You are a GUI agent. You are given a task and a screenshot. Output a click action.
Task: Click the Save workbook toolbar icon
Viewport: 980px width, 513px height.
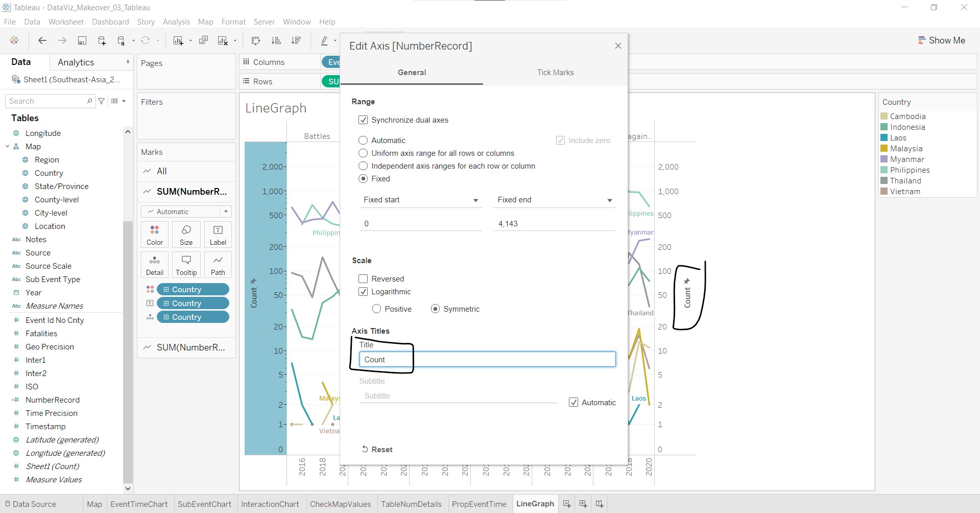82,41
